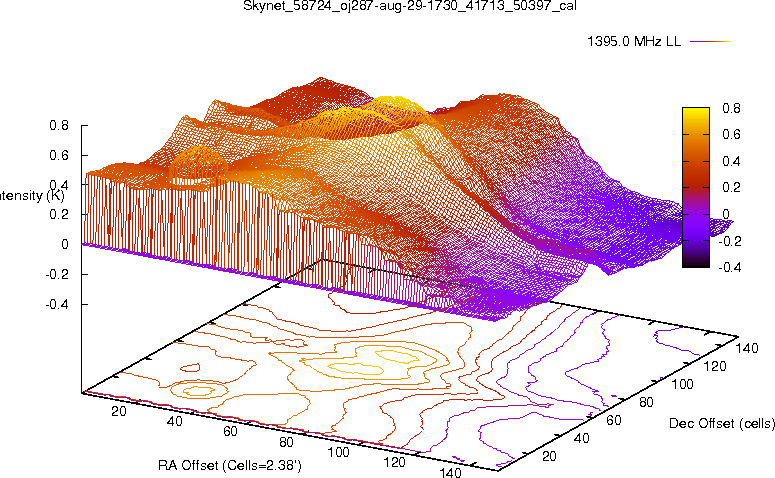The height and width of the screenshot is (478, 775).
Task: Click the Dec axis tick label 80
Action: [646, 402]
